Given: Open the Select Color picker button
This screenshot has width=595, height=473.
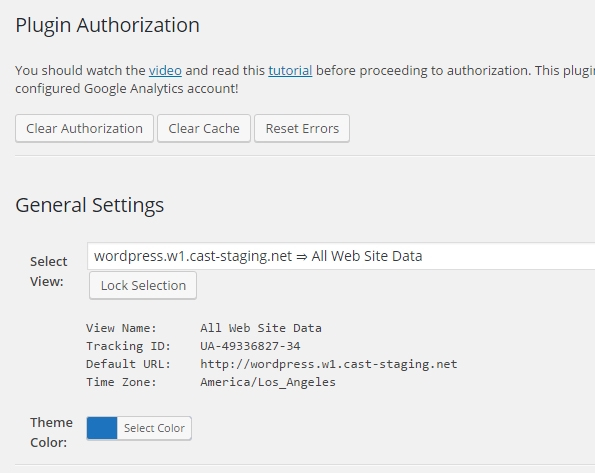Looking at the screenshot, I should click(x=154, y=428).
